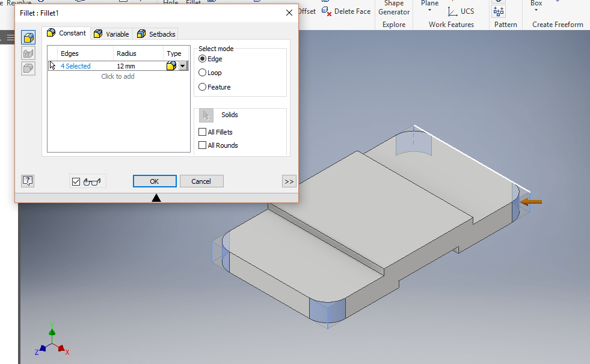Cancel the Fillet dialog
The image size is (590, 364).
click(x=201, y=181)
